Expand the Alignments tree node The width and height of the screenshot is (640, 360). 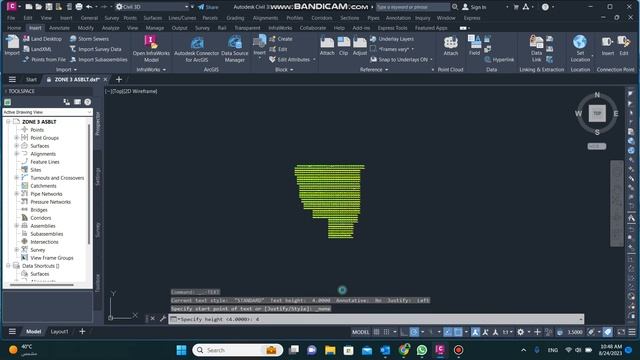(x=17, y=154)
